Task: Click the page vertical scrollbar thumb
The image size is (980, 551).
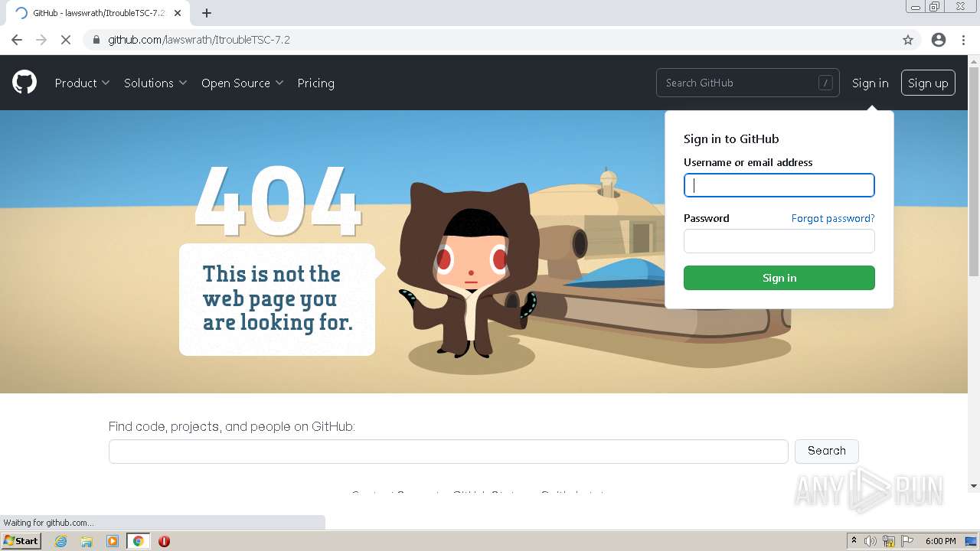Action: (974, 171)
